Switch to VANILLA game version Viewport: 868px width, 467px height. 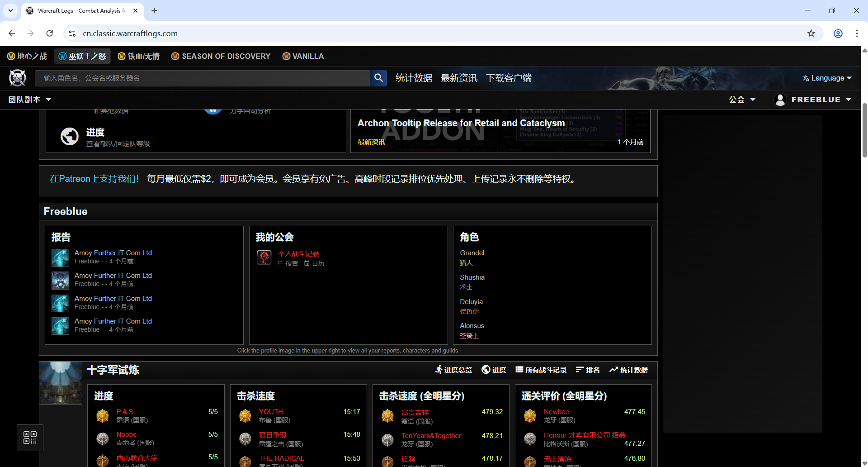click(x=303, y=56)
